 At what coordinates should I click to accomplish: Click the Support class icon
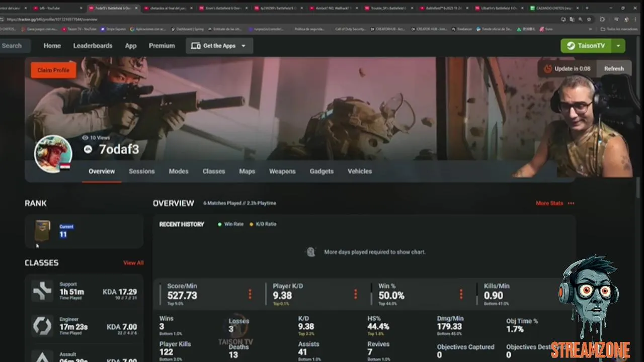[x=42, y=291]
